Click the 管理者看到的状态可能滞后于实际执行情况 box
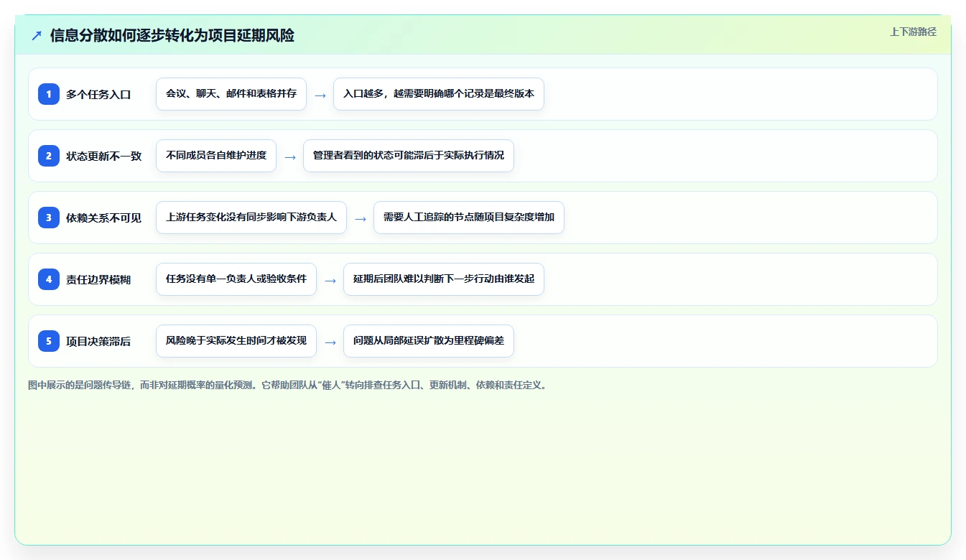The width and height of the screenshot is (966, 560). click(x=409, y=156)
